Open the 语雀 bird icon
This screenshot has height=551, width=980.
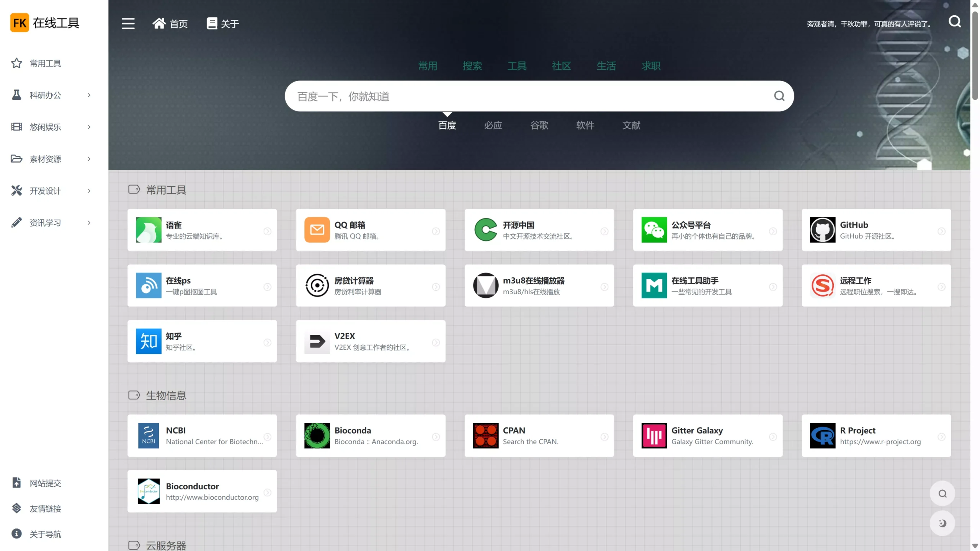(149, 230)
